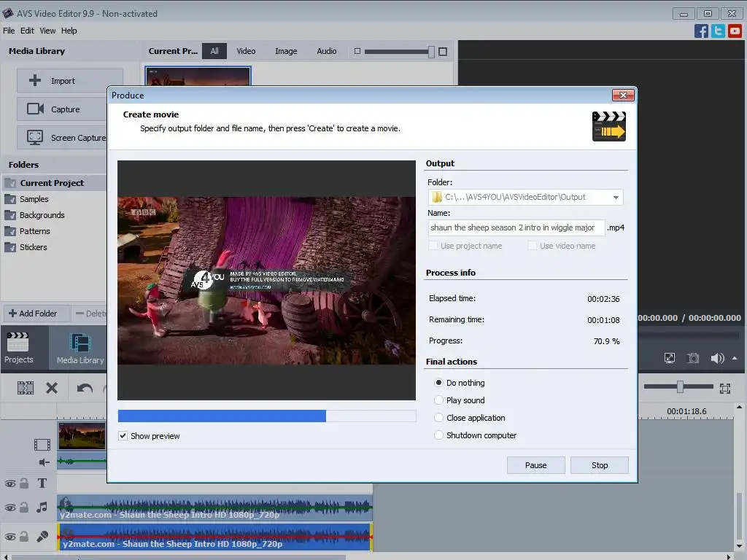747x560 pixels.
Task: Click the Stop button
Action: pyautogui.click(x=600, y=465)
